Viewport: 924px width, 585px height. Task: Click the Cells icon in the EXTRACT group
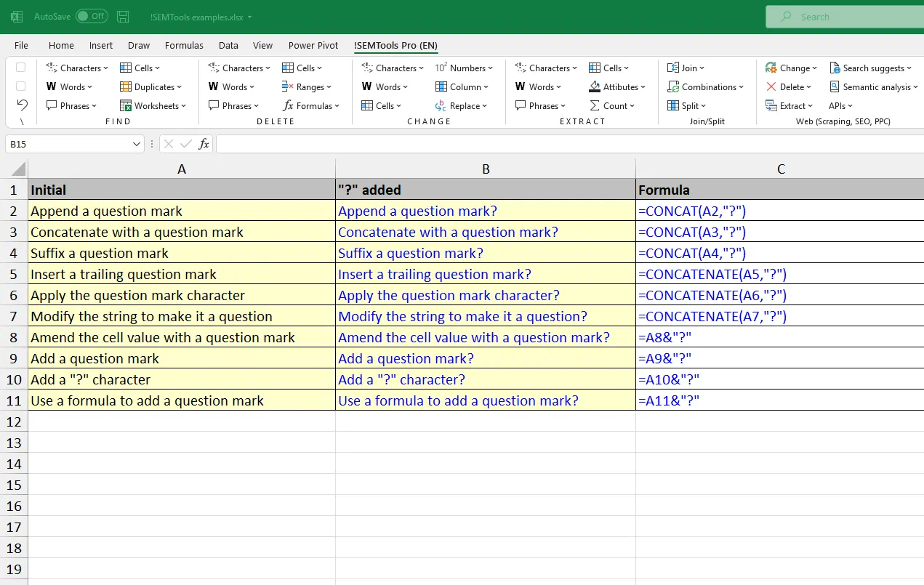pyautogui.click(x=595, y=68)
